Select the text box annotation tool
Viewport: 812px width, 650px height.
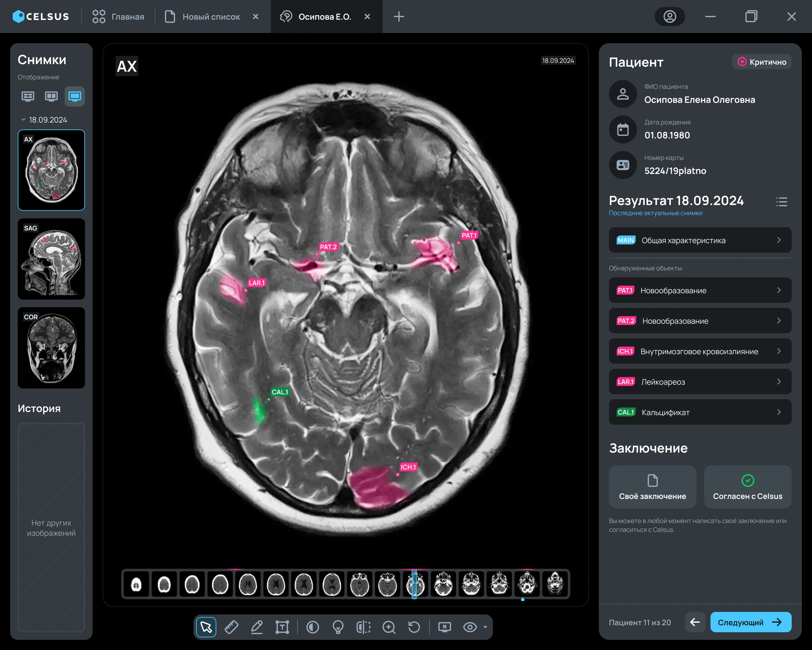[282, 627]
